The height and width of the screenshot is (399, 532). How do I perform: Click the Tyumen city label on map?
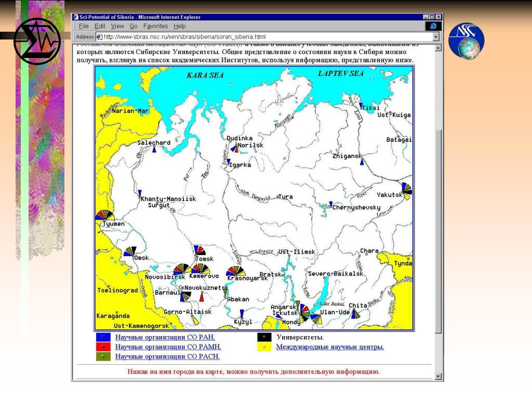pyautogui.click(x=114, y=224)
